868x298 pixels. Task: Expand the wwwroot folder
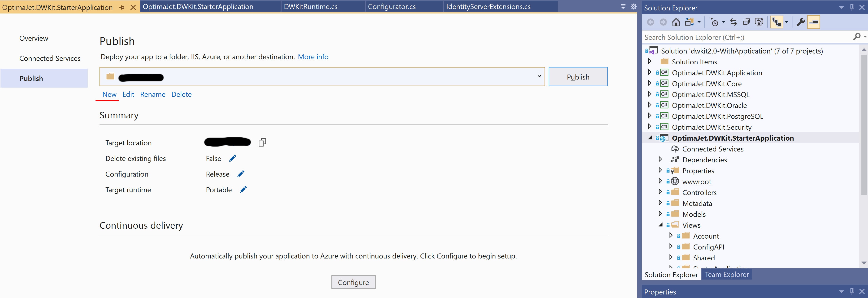(660, 181)
